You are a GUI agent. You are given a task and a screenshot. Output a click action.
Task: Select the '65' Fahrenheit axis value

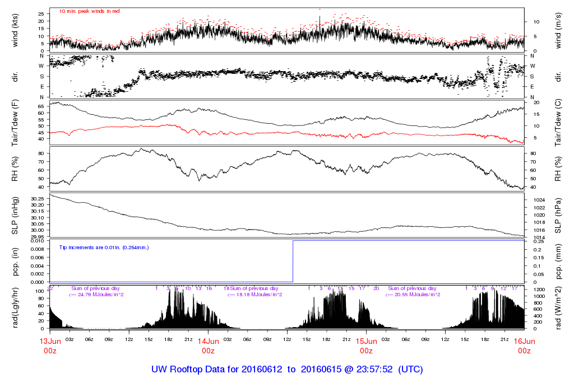pyautogui.click(x=41, y=106)
